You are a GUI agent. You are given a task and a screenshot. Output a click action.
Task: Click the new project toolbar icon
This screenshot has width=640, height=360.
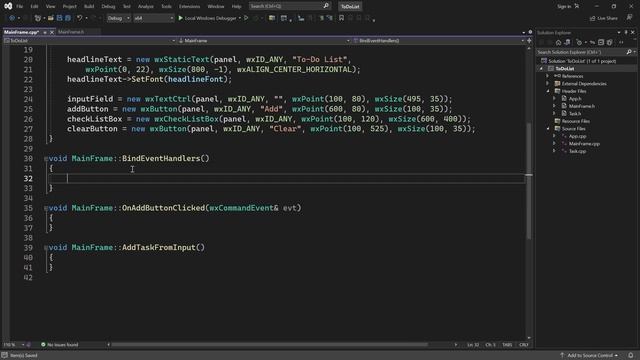tap(38, 18)
